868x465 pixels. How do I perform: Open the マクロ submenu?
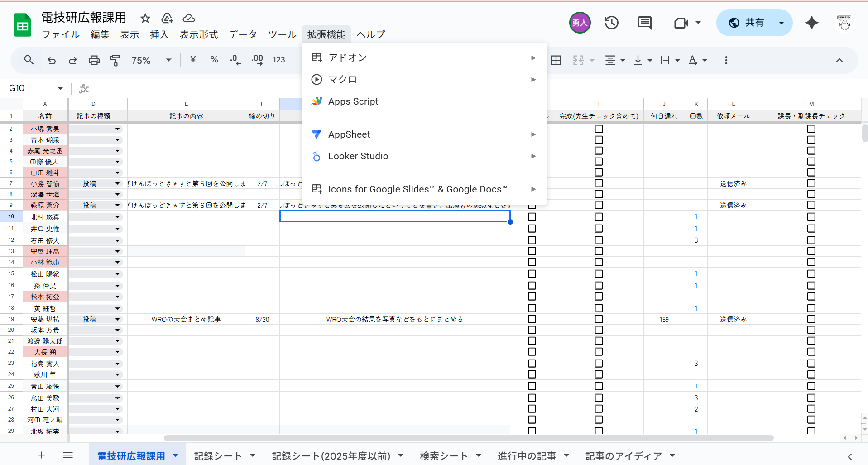[x=343, y=80]
